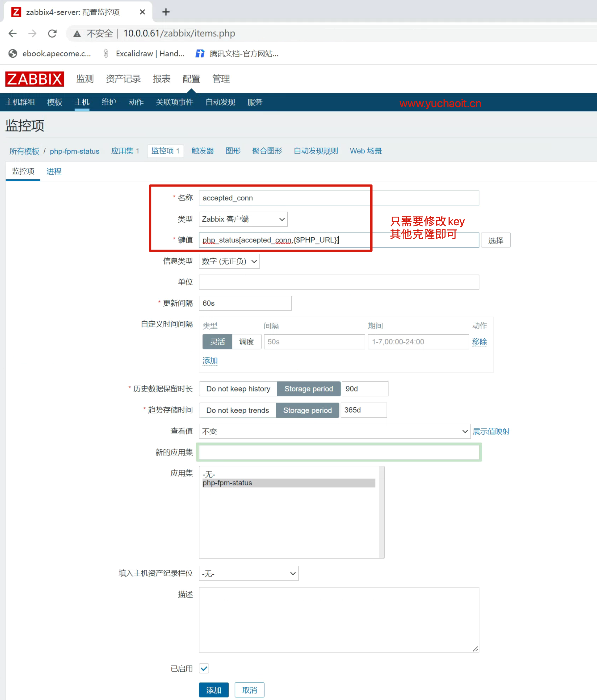Select the 调度 scheduling interval type
The height and width of the screenshot is (700, 597).
pos(246,342)
